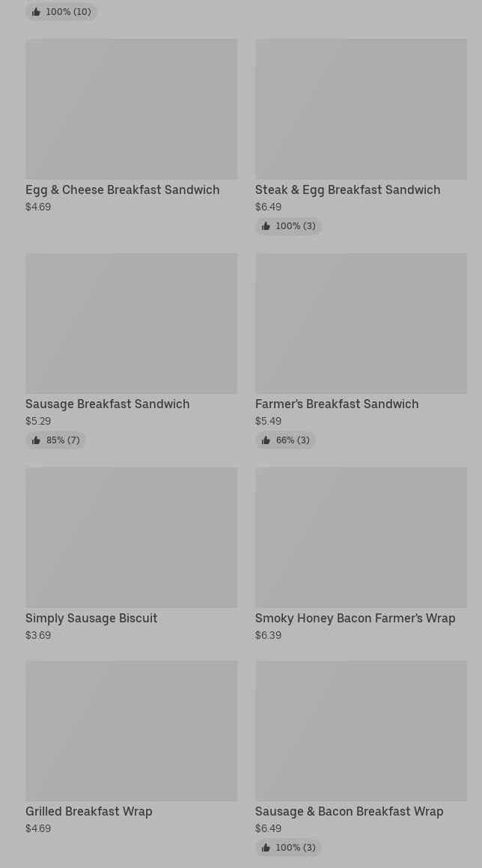Screen dimensions: 482x868
Task: Click thumbs-up icon under Sausage Breakfast Sandwich
Action: tap(36, 440)
